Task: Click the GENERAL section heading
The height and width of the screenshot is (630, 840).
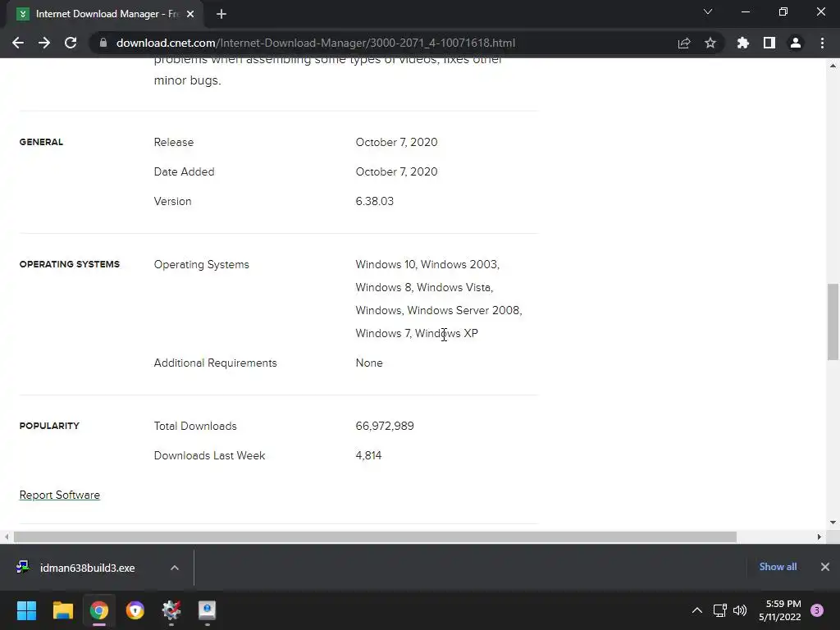Action: click(41, 142)
